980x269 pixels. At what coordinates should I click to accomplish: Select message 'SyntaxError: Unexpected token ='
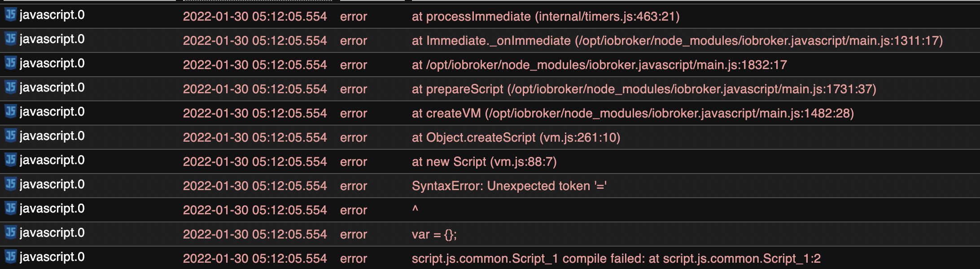[509, 186]
